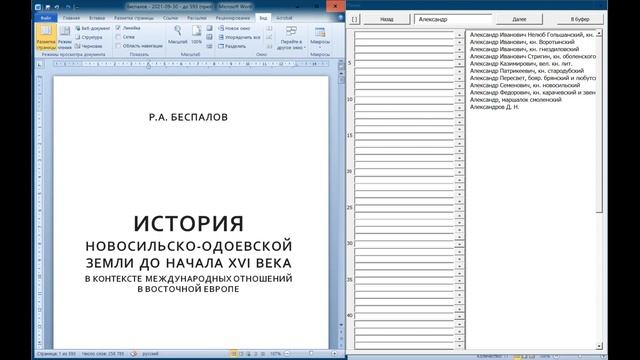Select the Разметка страницы view mode icon
Image resolution: width=640 pixels, height=360 pixels.
point(46,37)
